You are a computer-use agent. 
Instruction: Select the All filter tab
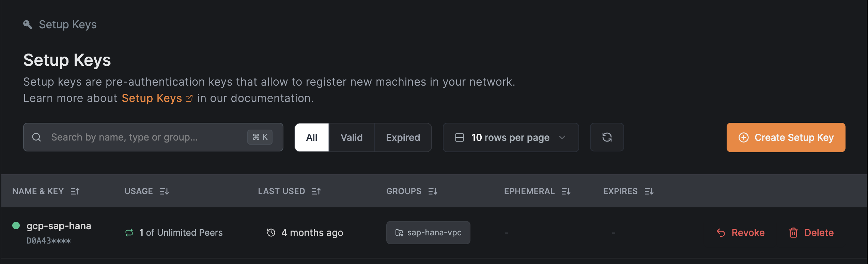[312, 137]
